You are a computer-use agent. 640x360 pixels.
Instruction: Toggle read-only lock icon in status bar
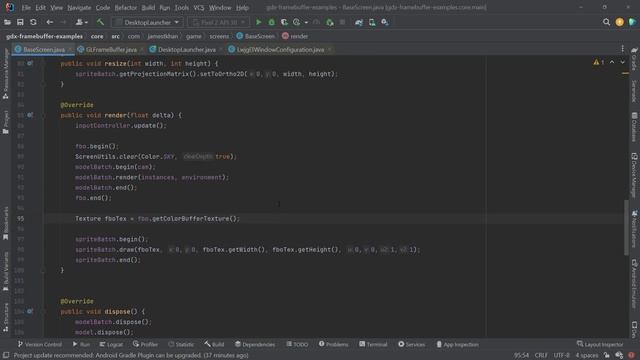(x=607, y=355)
